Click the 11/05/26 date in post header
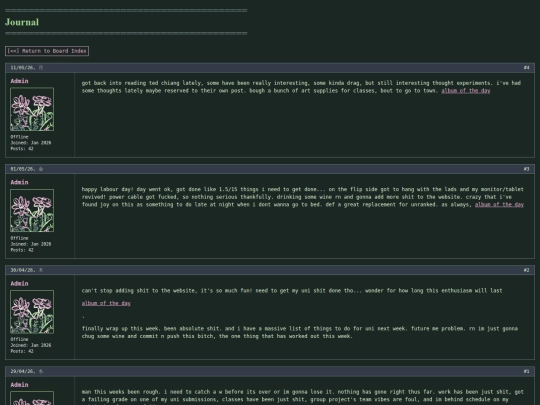The width and height of the screenshot is (540, 405). pyautogui.click(x=23, y=68)
